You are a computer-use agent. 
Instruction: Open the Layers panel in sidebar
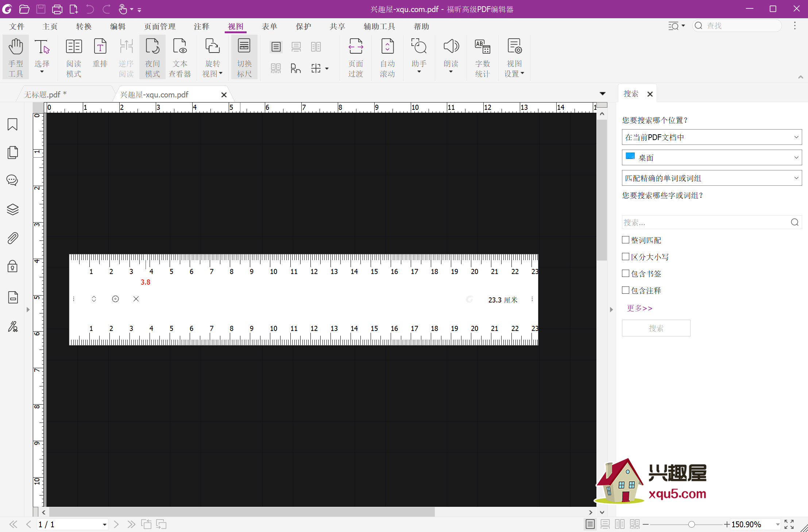(x=12, y=209)
